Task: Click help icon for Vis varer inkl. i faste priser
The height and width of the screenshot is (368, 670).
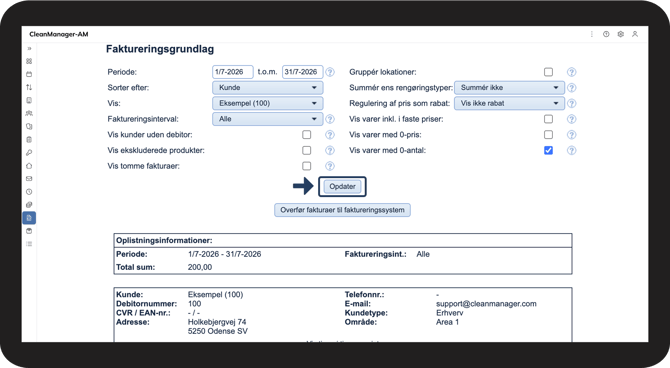Action: 571,119
